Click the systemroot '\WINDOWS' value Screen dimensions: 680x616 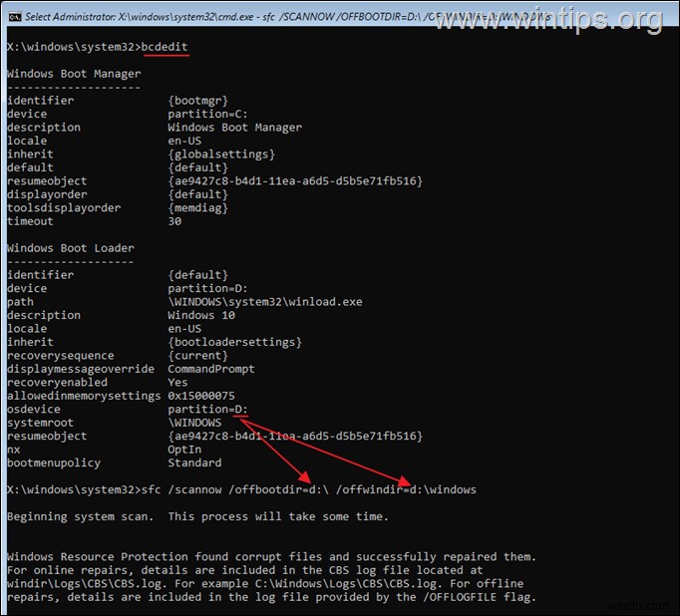pos(194,423)
